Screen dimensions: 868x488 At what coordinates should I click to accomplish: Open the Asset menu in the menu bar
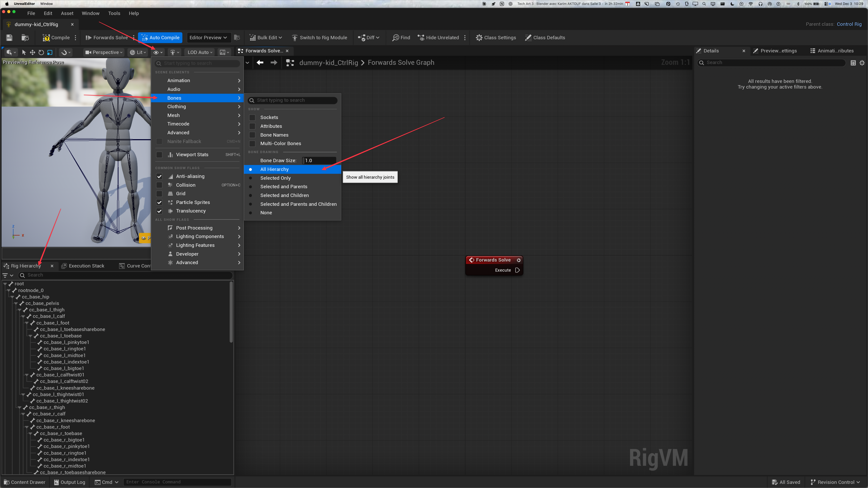pos(67,13)
